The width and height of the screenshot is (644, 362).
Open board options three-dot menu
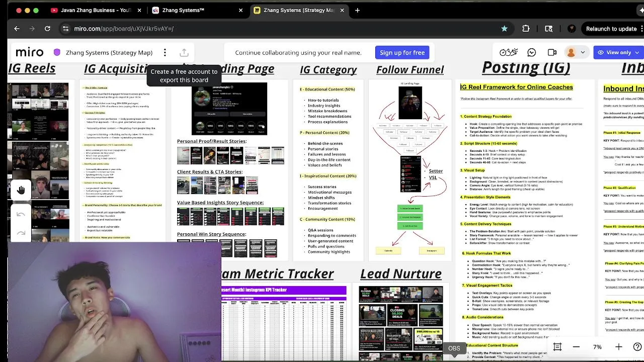[165, 52]
